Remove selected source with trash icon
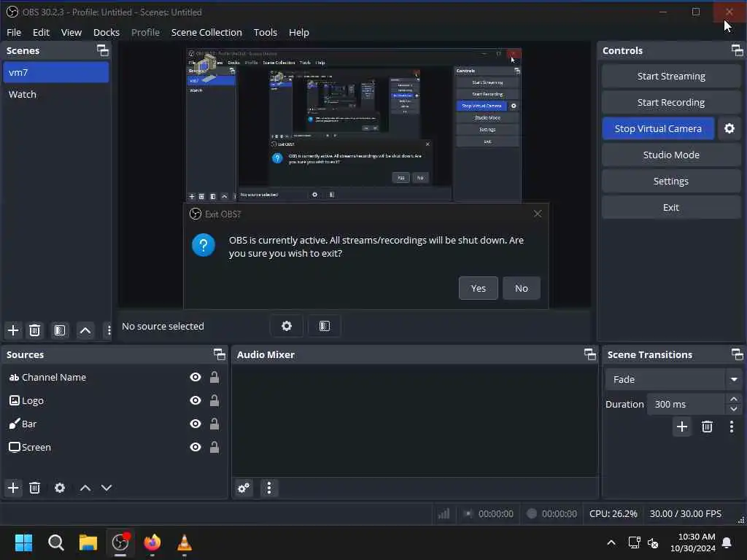This screenshot has width=747, height=560. pyautogui.click(x=35, y=488)
